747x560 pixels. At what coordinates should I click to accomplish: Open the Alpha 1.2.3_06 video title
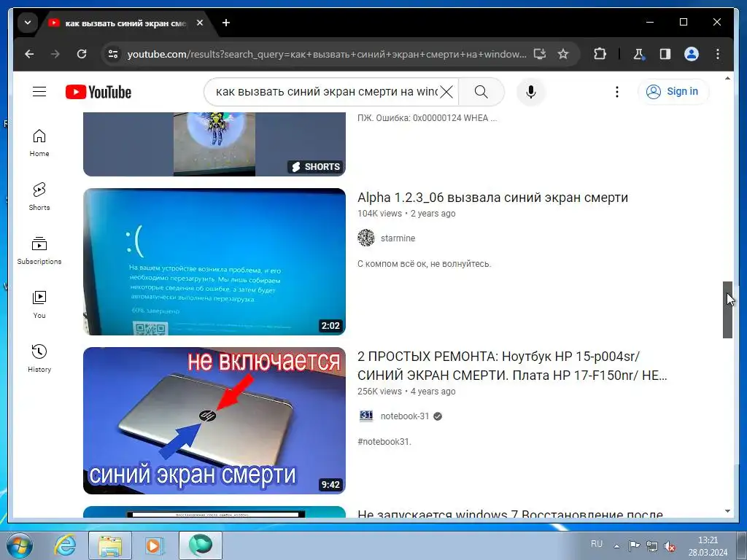coord(492,198)
